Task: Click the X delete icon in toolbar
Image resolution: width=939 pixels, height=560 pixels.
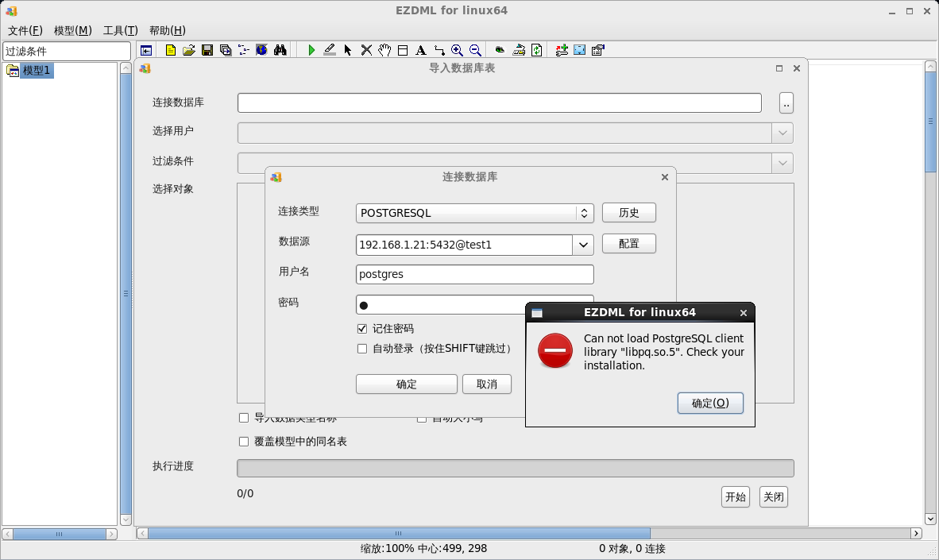Action: click(x=366, y=50)
